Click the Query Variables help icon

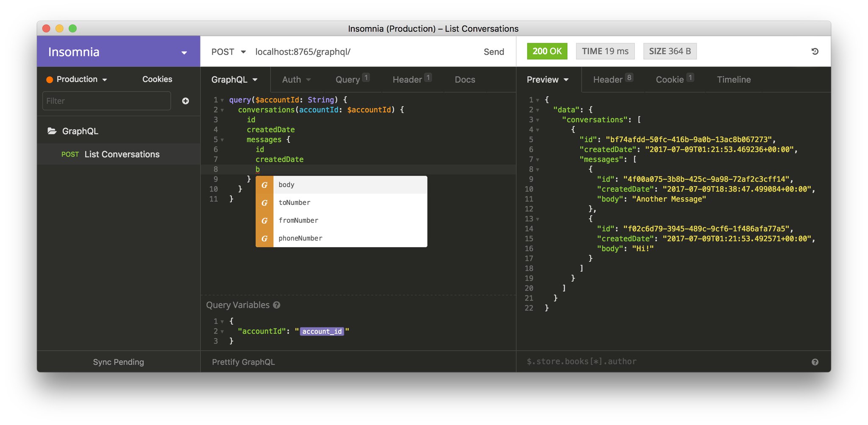(277, 305)
